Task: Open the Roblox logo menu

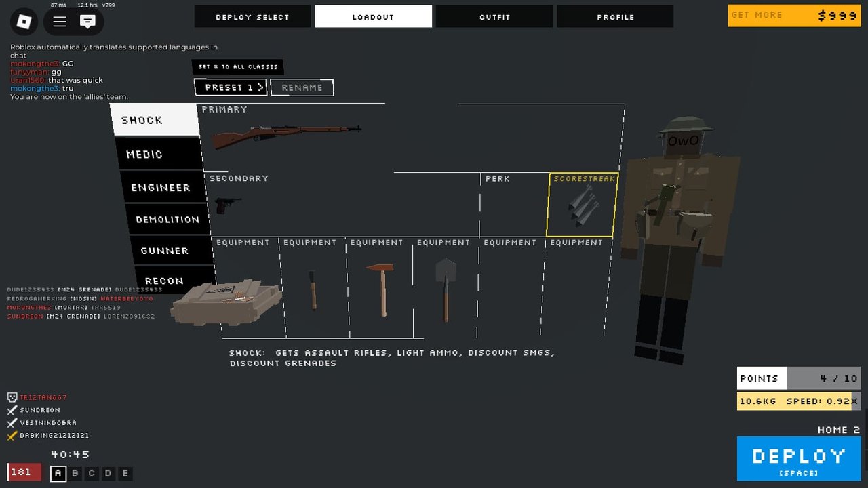Action: [24, 22]
